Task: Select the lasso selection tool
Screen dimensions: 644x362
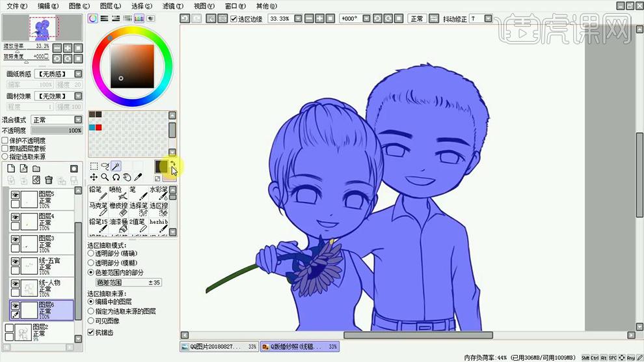Action: pyautogui.click(x=105, y=166)
